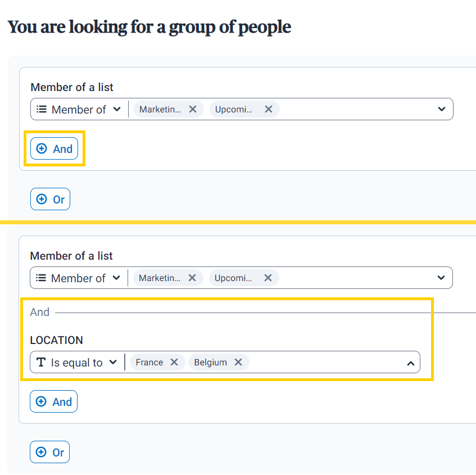
Task: Add an And condition to the first group
Action: point(55,148)
